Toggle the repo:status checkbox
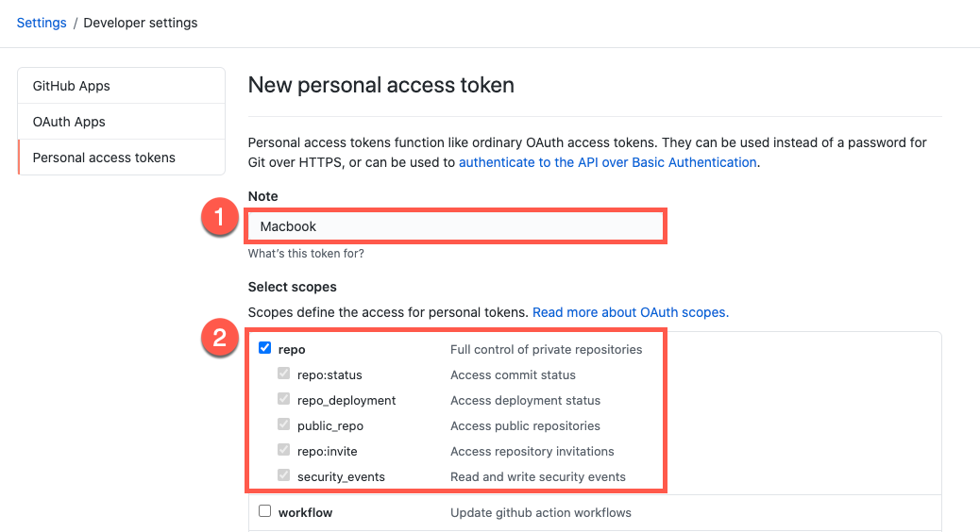The height and width of the screenshot is (532, 980). (x=284, y=374)
